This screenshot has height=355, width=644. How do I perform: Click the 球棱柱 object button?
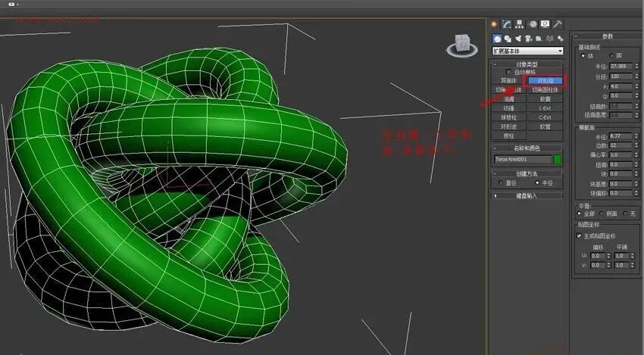[x=508, y=117]
